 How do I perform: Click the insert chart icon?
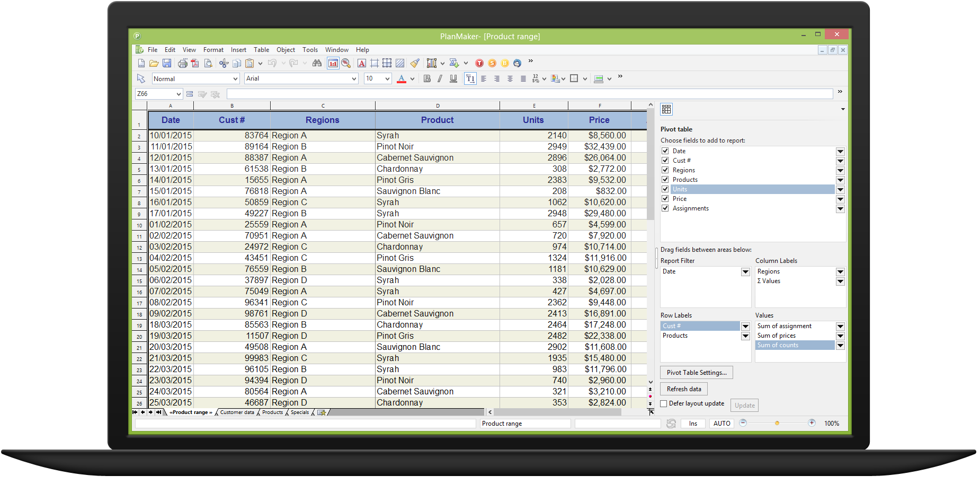click(432, 63)
